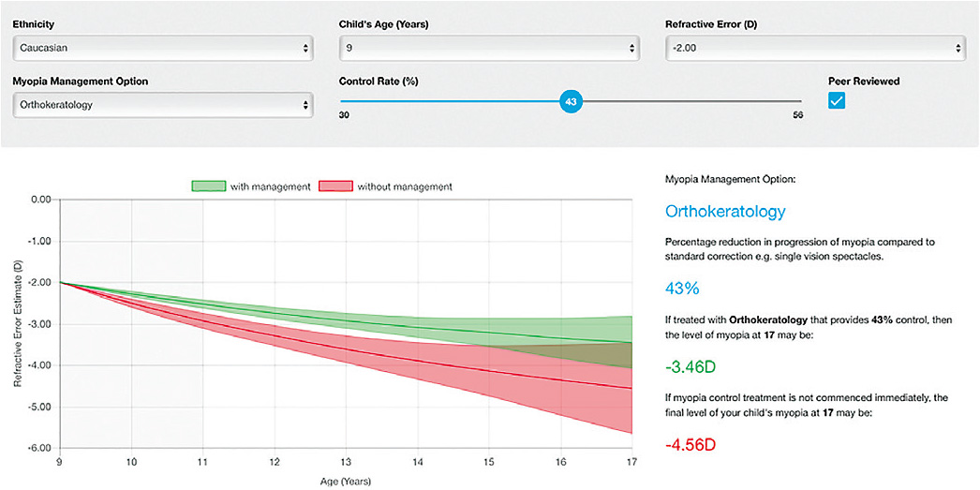Click the blue 43% reduction value
The height and width of the screenshot is (490, 980).
[x=683, y=289]
